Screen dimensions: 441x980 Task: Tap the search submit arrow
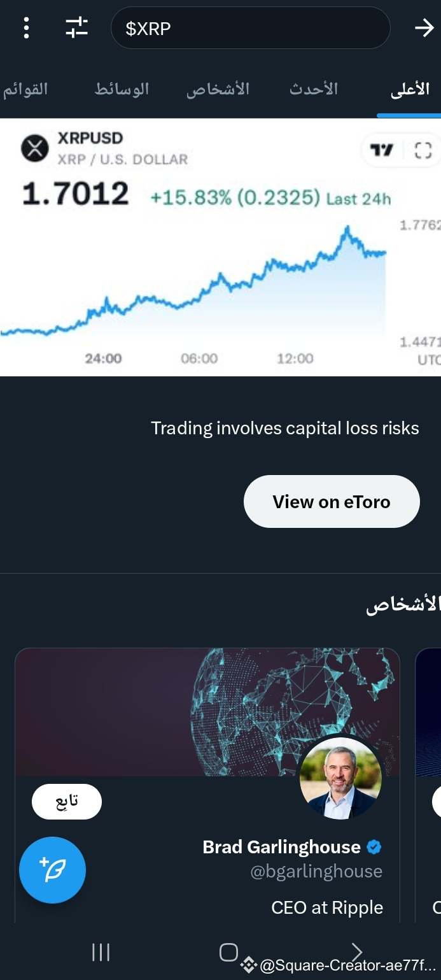[x=424, y=27]
